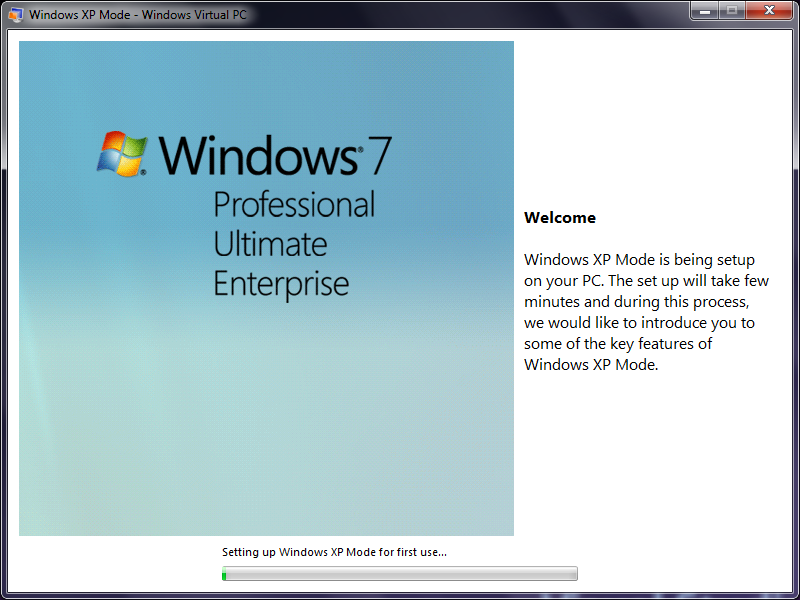This screenshot has height=600, width=800.
Task: Click the setup progress bar
Action: (x=399, y=573)
